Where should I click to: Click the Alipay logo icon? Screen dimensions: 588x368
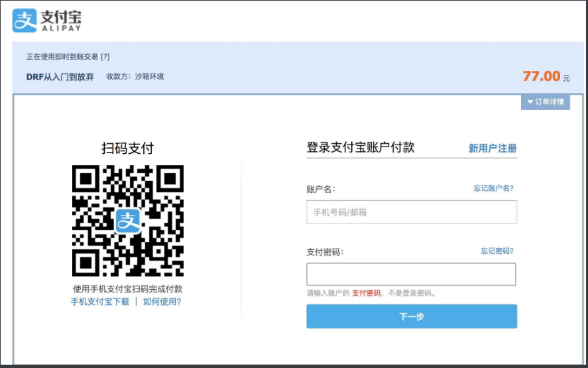point(25,21)
